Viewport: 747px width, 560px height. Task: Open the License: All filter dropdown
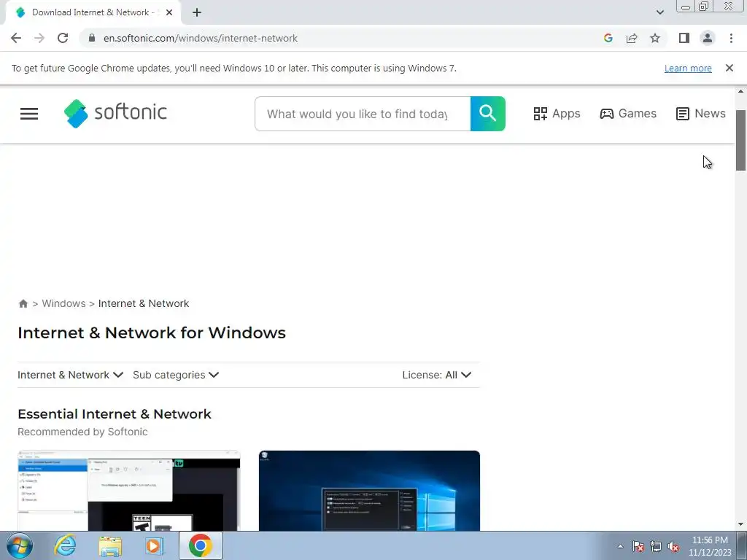coord(437,375)
